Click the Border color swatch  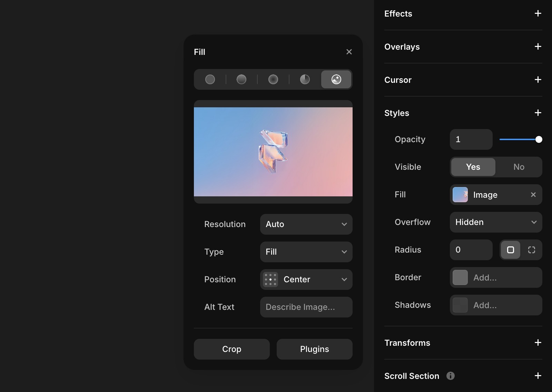460,277
